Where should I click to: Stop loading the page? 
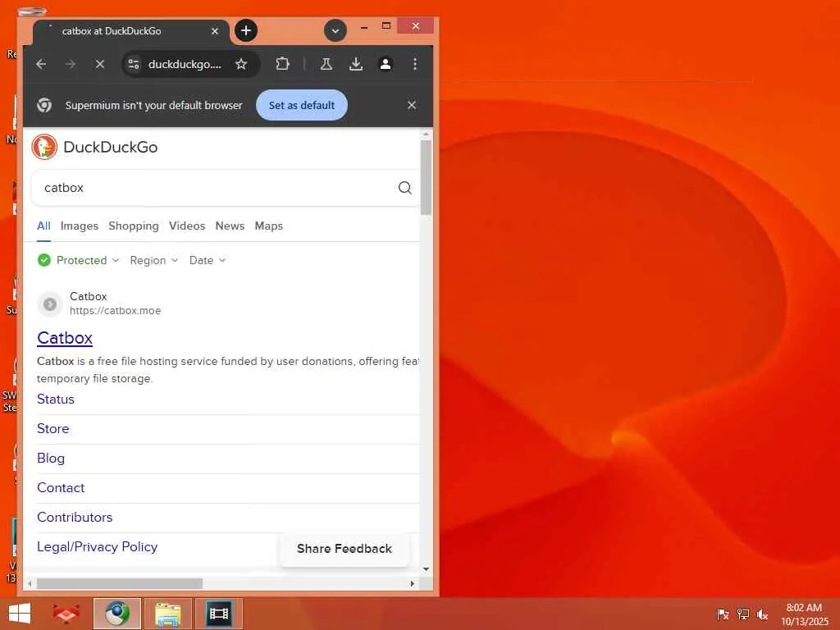click(x=99, y=64)
